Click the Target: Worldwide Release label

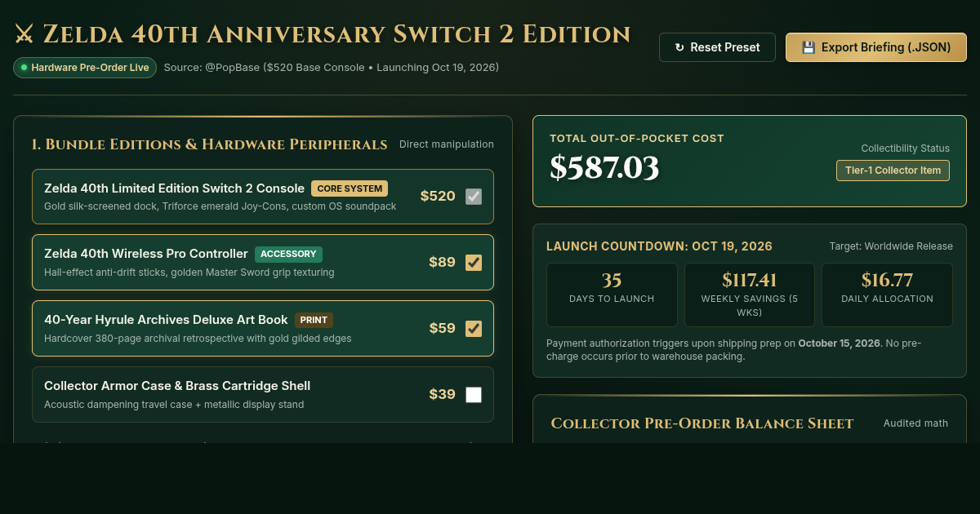(891, 246)
